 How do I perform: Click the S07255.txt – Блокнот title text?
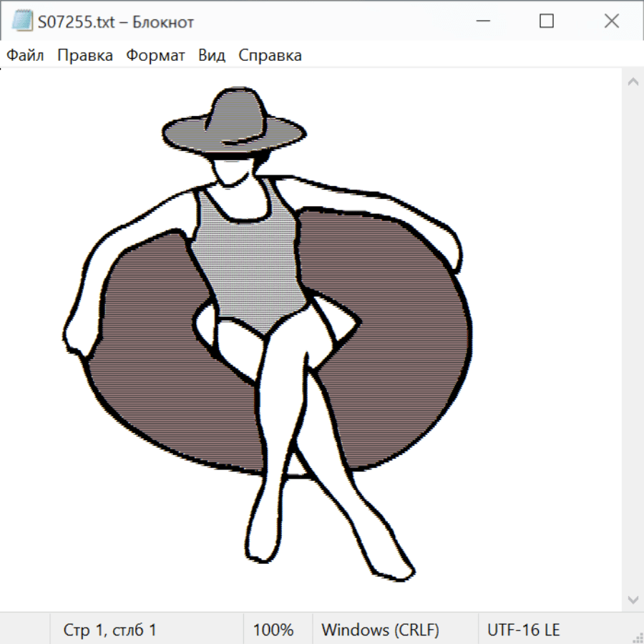116,22
